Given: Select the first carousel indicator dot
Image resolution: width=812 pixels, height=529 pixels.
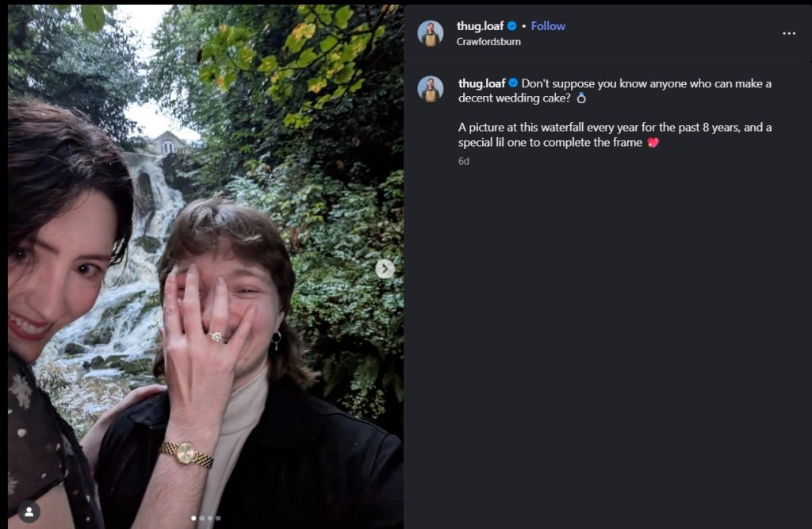Looking at the screenshot, I should (x=193, y=518).
